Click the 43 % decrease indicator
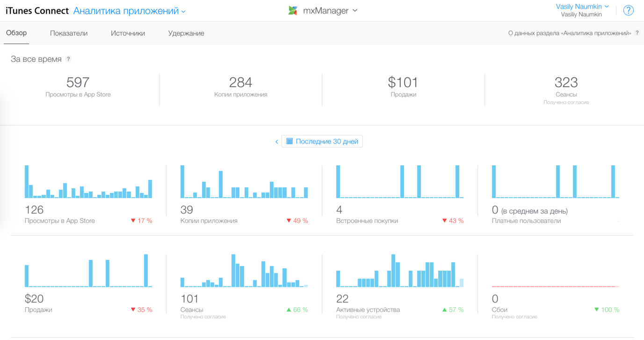Screen dimensions: 644x340 click(453, 221)
